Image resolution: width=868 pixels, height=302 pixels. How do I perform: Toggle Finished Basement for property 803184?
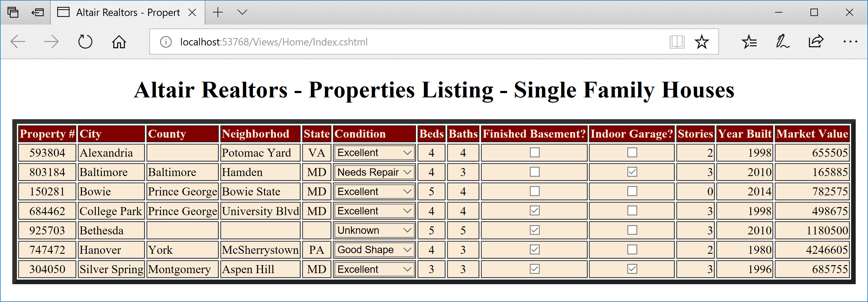534,172
